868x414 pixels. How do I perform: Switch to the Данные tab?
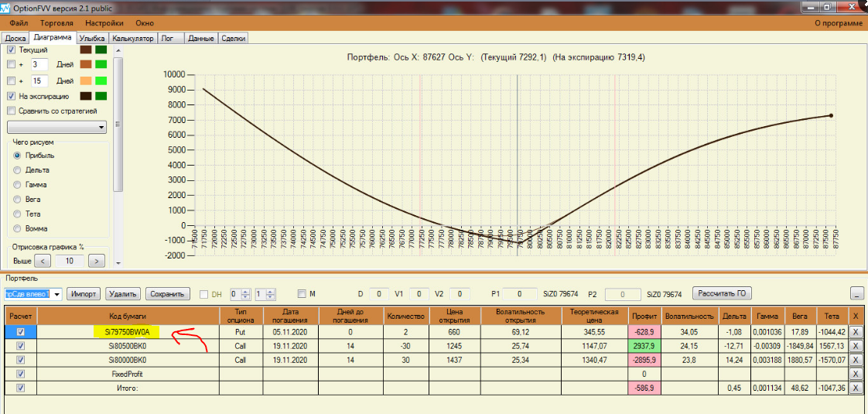(201, 39)
